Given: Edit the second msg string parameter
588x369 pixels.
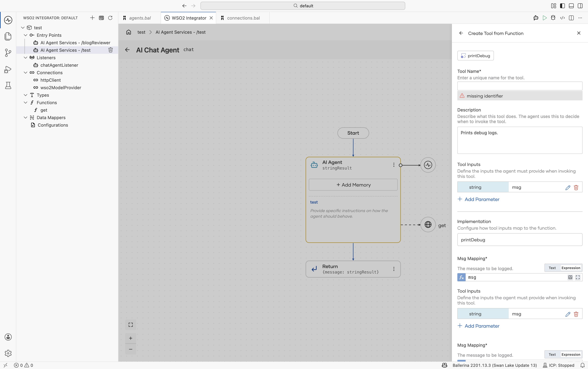Looking at the screenshot, I should (568, 314).
